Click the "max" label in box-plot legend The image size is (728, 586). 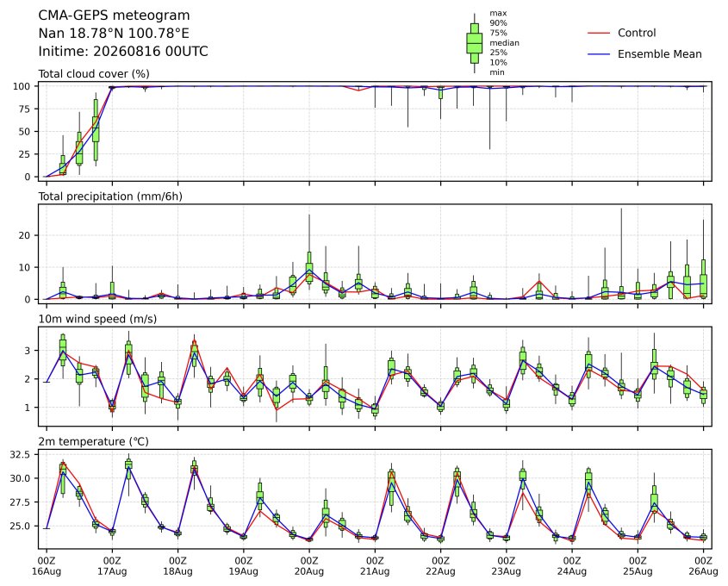click(x=498, y=14)
